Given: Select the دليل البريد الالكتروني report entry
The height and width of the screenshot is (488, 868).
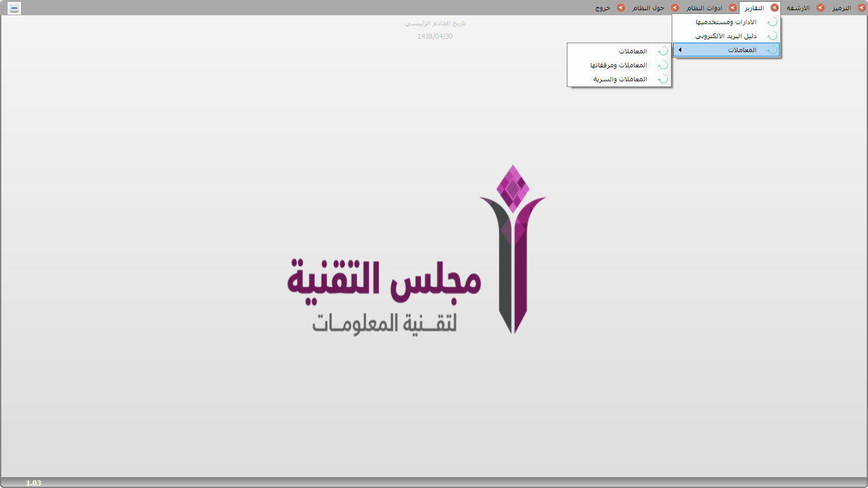Looking at the screenshot, I should [x=726, y=36].
